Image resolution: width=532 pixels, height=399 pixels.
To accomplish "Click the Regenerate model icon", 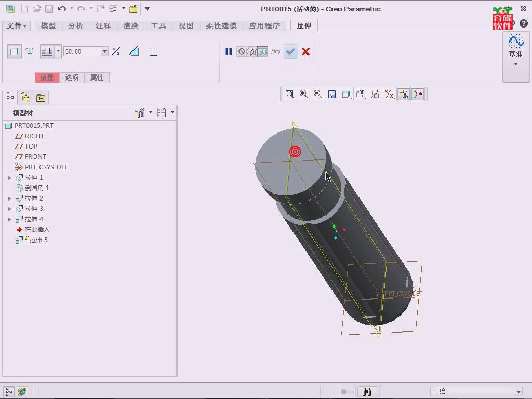I will tap(101, 9).
